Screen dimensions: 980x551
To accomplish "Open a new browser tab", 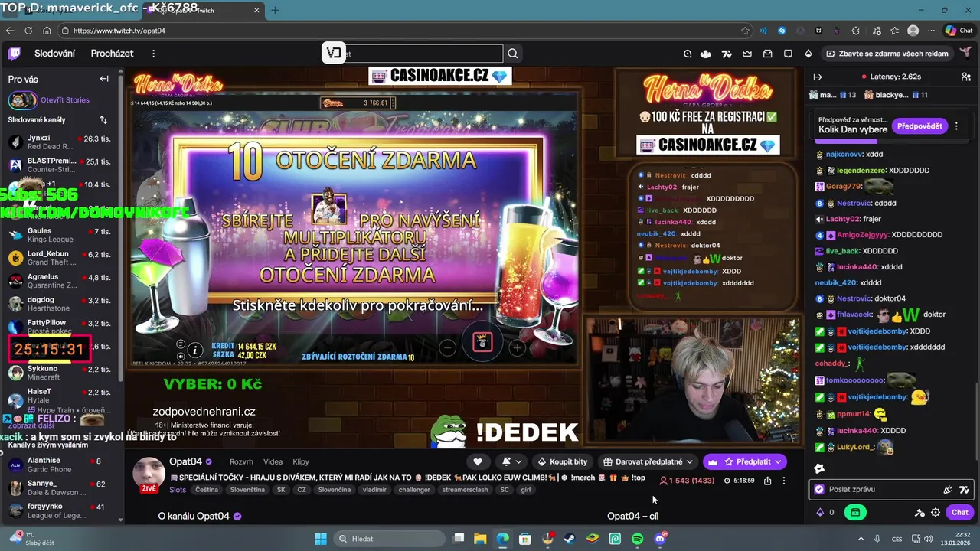I will [x=275, y=10].
